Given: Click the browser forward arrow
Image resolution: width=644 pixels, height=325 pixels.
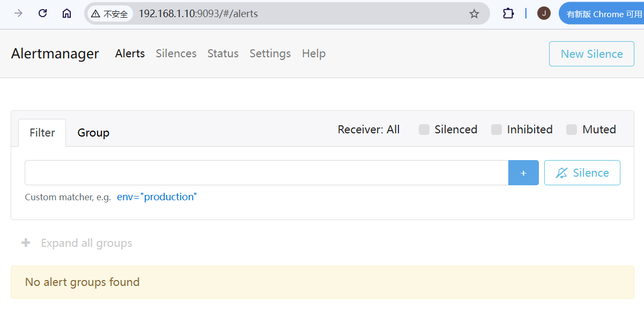Looking at the screenshot, I should coord(19,13).
